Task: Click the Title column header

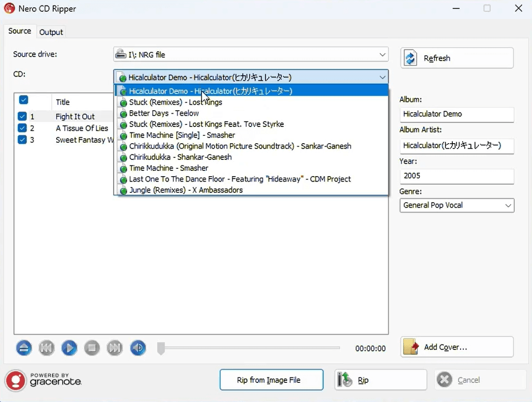Action: click(63, 102)
